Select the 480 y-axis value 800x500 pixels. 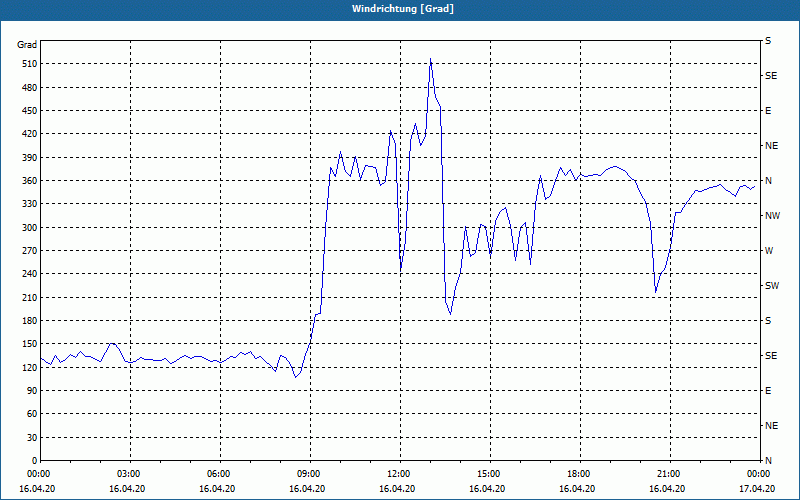tap(30, 87)
